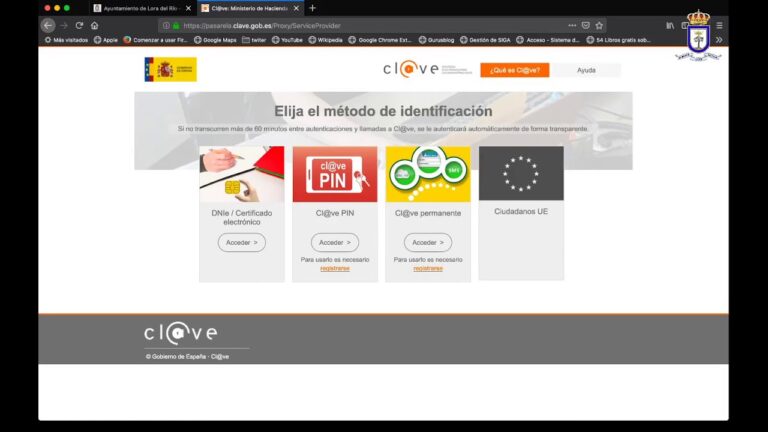
Task: Click the site information icon in the address bar
Action: (x=167, y=25)
